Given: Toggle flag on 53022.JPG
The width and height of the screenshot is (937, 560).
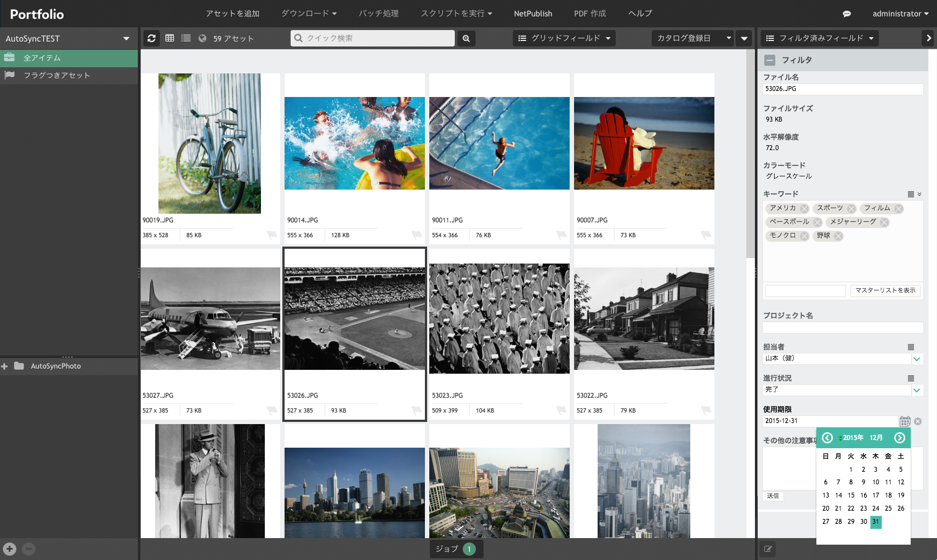Looking at the screenshot, I should click(706, 410).
